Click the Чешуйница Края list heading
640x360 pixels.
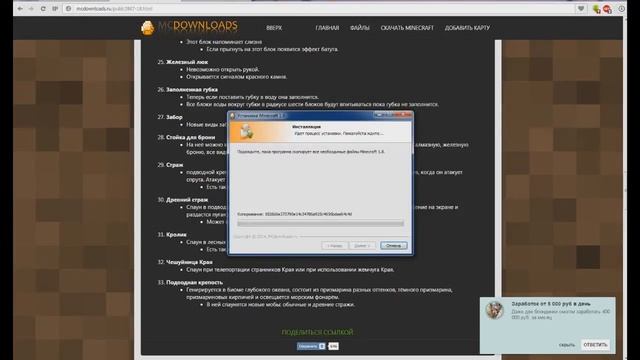[189, 262]
